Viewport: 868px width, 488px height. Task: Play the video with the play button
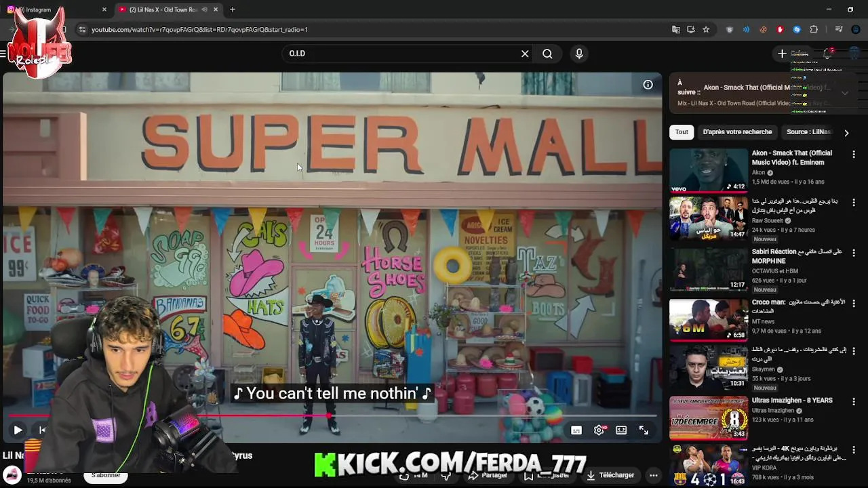pos(18,430)
